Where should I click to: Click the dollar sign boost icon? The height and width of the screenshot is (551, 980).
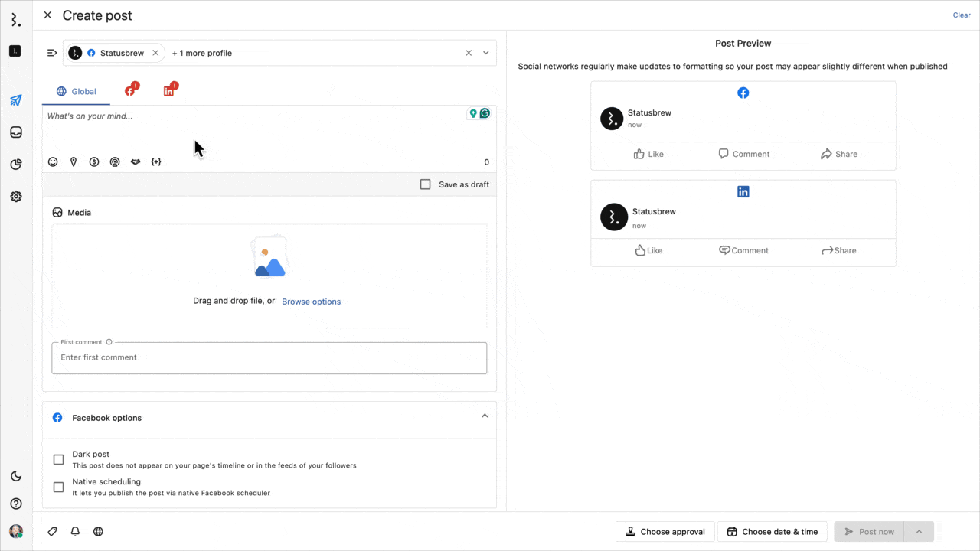click(94, 162)
